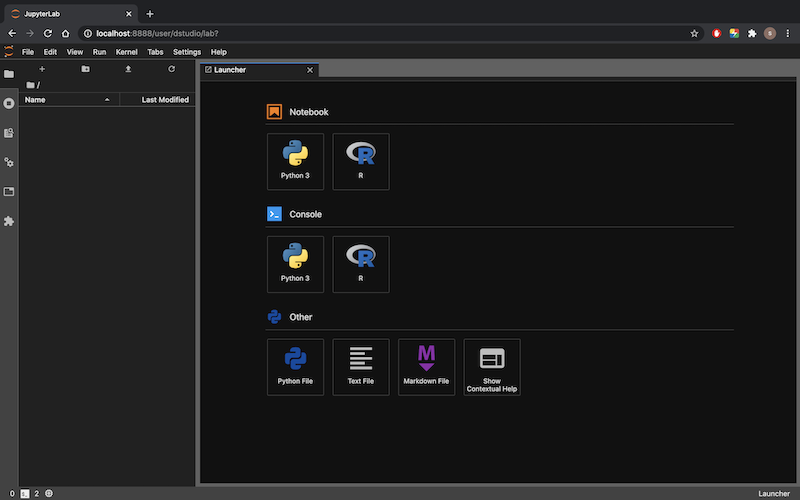
Task: Create a new Markdown File
Action: click(426, 367)
